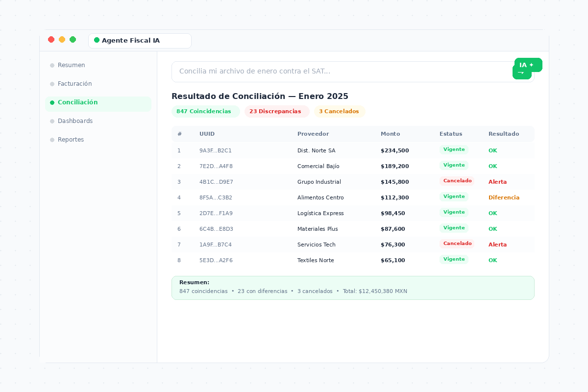Click the Cancelado badge for Grupo Industrial
Image resolution: width=588 pixels, height=392 pixels.
click(457, 181)
